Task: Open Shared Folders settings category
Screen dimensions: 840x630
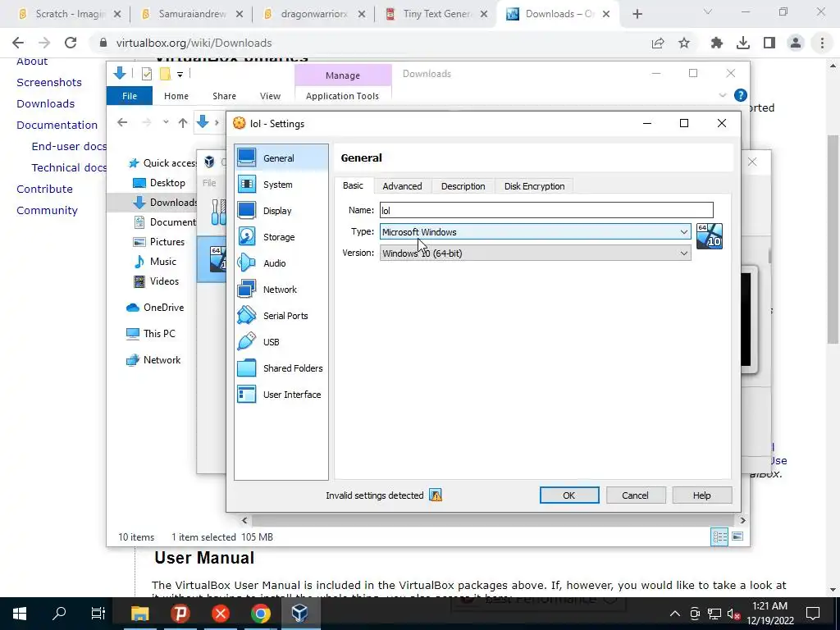Action: (x=281, y=368)
